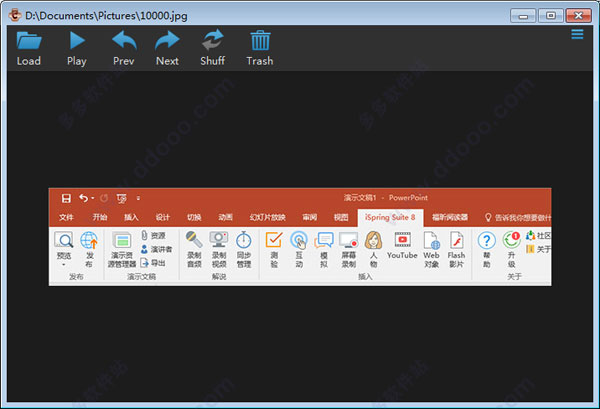Maximize the image viewer window
600x409 pixels.
tap(550, 16)
